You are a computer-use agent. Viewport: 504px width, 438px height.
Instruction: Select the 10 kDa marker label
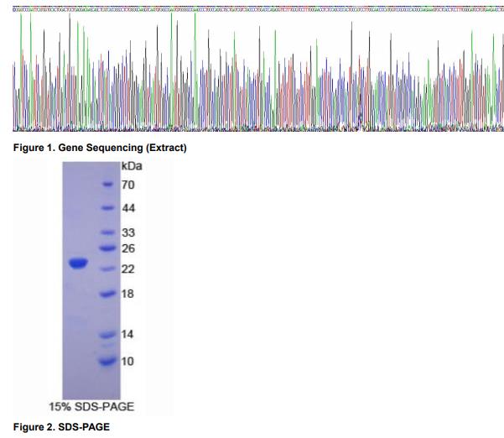(129, 361)
